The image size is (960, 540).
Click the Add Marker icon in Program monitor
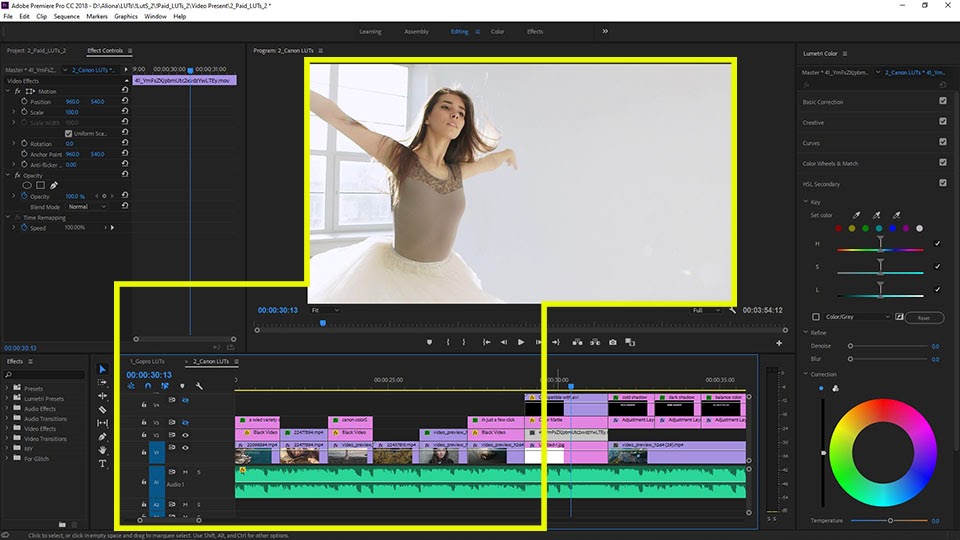click(429, 342)
